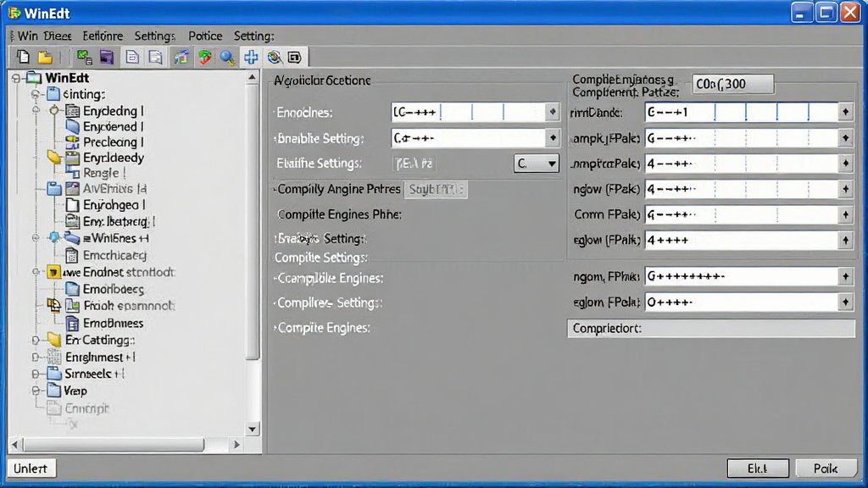Image resolution: width=868 pixels, height=488 pixels.
Task: Select the 'Emorlbdecs' tree row
Action: point(114,289)
